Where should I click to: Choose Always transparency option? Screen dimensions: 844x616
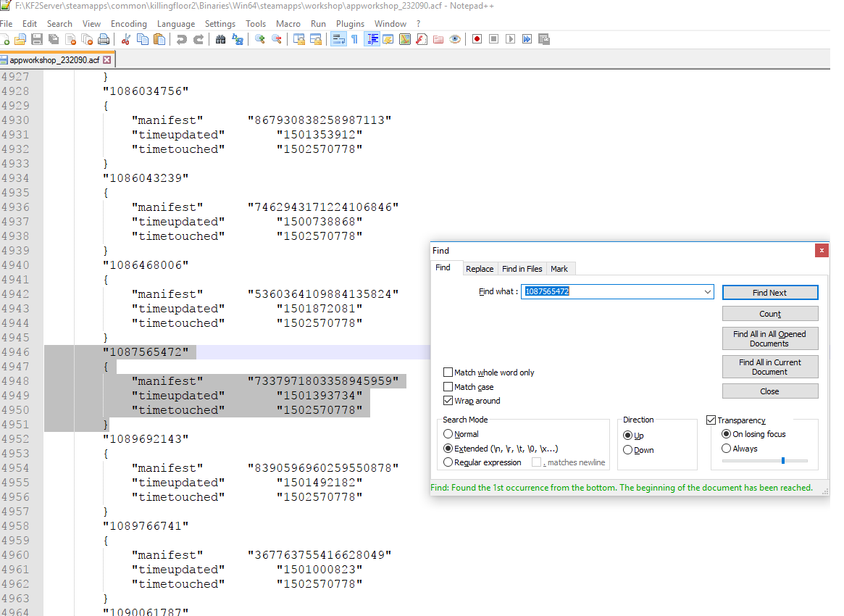tap(726, 449)
